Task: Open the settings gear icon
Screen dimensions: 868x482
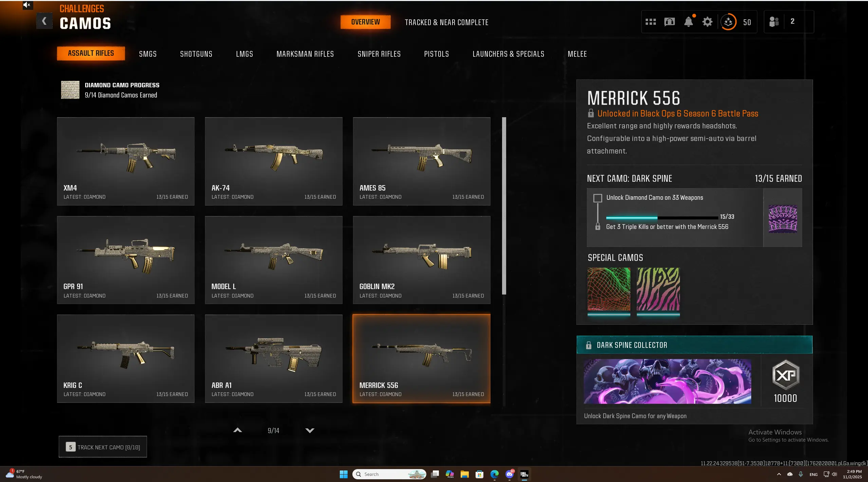Action: point(707,22)
